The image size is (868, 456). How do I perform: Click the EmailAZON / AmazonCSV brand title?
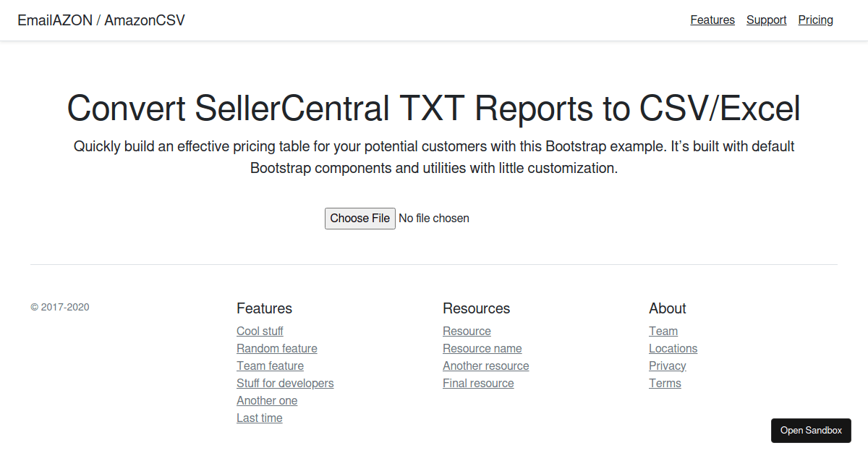(x=101, y=20)
